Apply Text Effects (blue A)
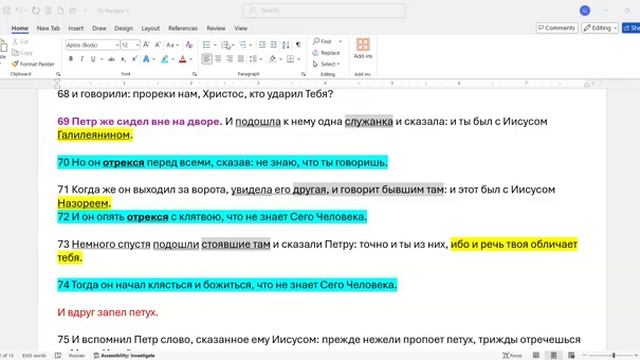The image size is (640, 360). pyautogui.click(x=146, y=59)
